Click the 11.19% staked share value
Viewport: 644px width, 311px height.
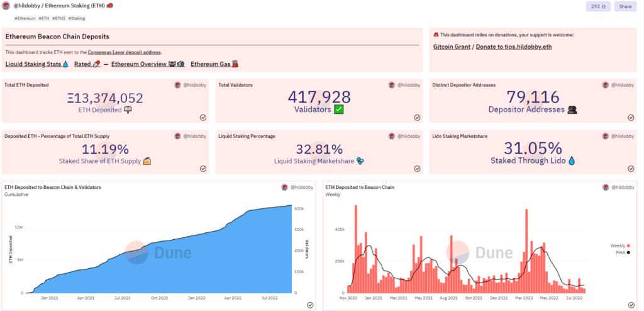point(105,149)
